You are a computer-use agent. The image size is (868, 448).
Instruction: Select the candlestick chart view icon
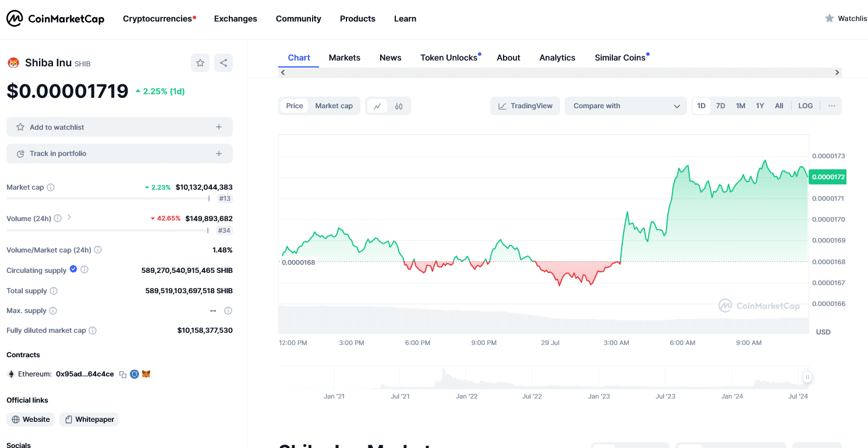coord(399,106)
